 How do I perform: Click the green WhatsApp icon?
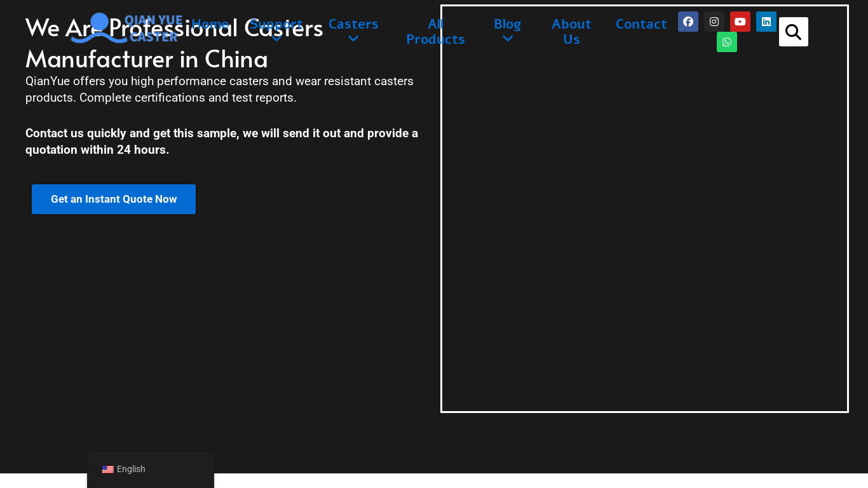click(726, 42)
